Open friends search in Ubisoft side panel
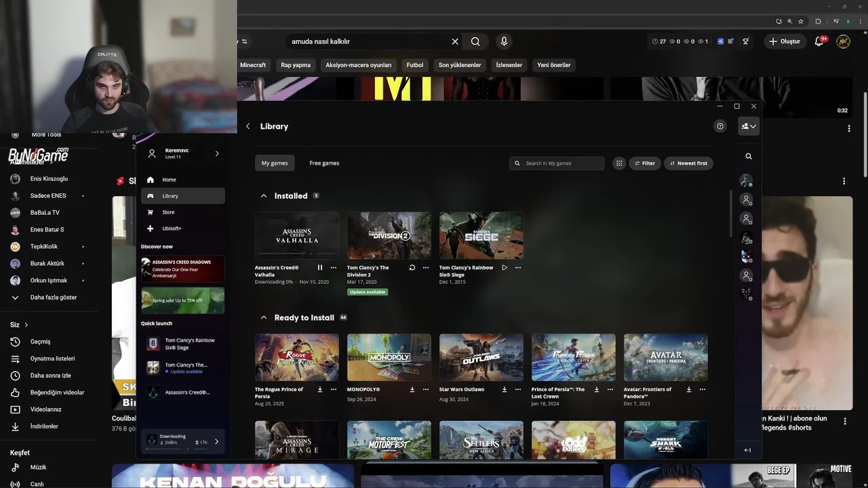The image size is (868, 488). pyautogui.click(x=749, y=157)
